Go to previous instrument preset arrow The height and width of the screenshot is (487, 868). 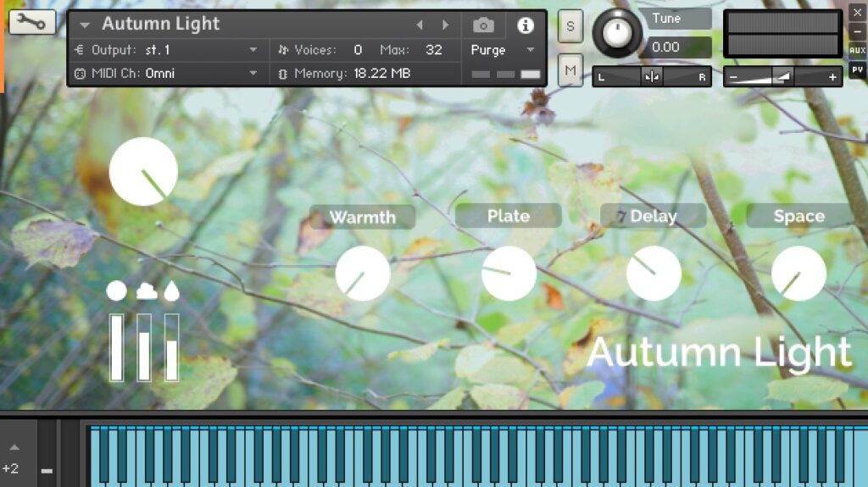point(420,25)
